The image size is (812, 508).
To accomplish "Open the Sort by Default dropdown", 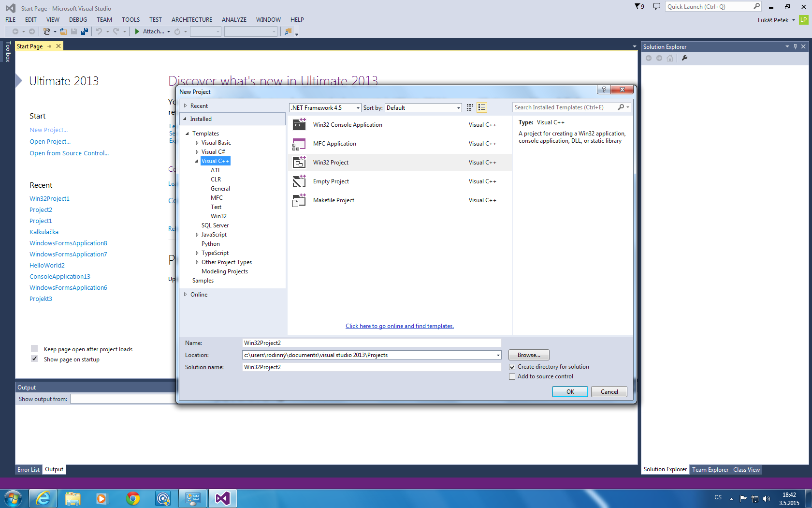I will point(423,108).
